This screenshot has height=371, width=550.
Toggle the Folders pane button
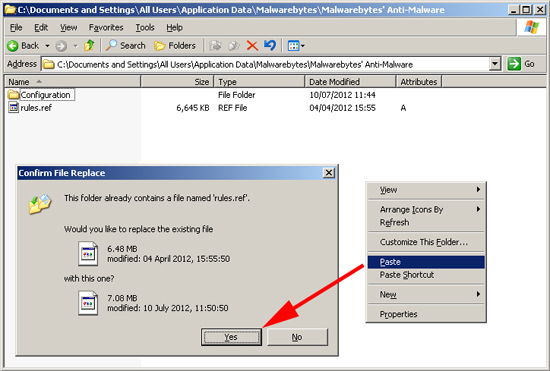tap(175, 46)
